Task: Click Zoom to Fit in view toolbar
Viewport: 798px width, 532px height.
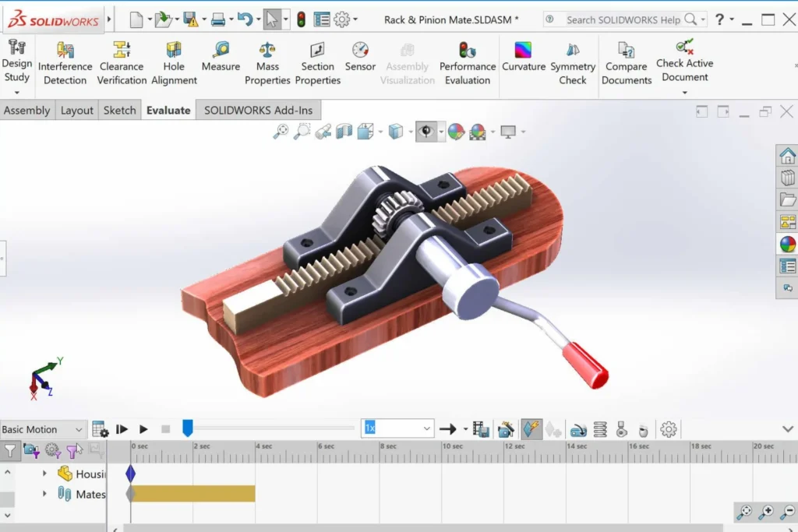Action: (x=281, y=132)
